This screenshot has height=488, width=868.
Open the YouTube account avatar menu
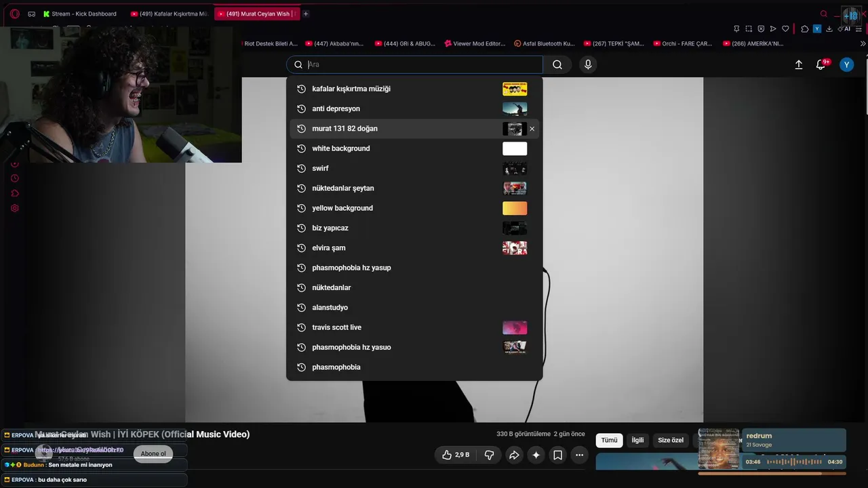846,64
